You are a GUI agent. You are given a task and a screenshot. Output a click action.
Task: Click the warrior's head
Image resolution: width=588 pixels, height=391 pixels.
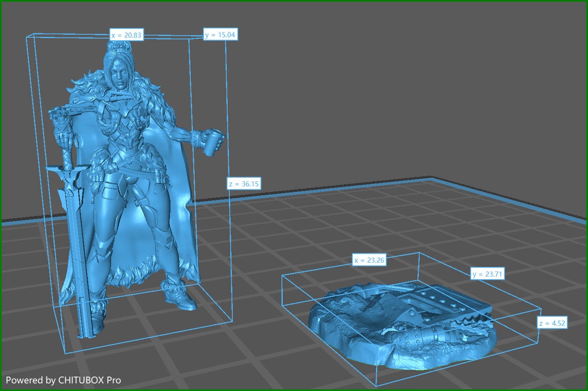[119, 72]
